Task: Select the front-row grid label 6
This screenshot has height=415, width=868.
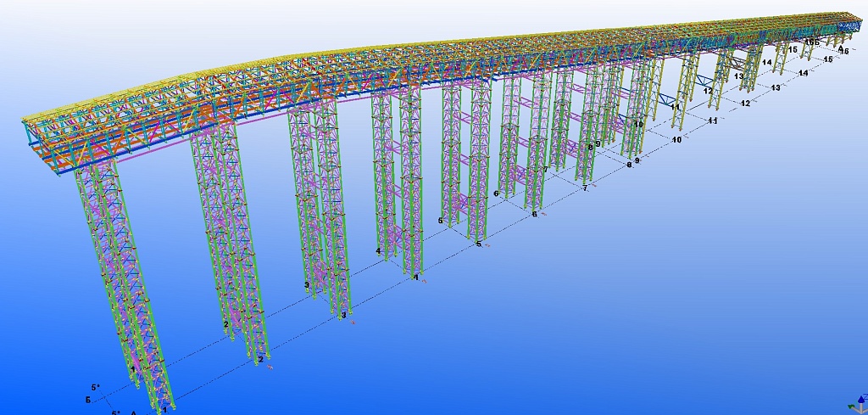Action: [x=534, y=215]
